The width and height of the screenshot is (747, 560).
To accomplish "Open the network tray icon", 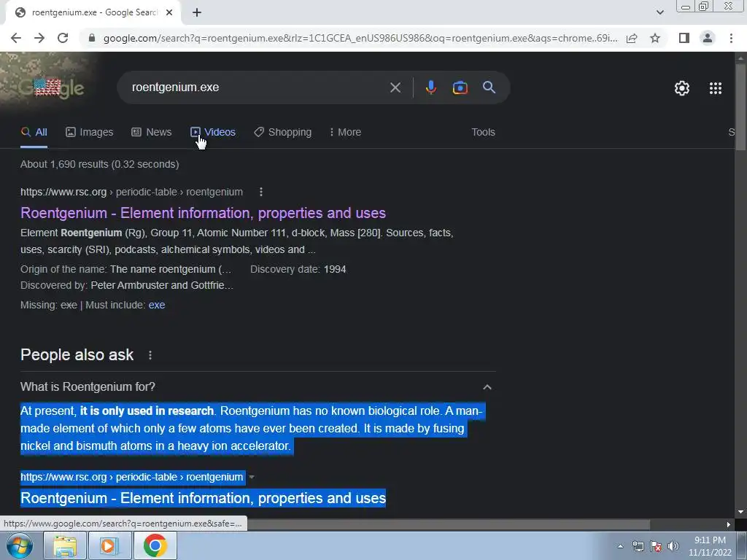I will pos(638,546).
